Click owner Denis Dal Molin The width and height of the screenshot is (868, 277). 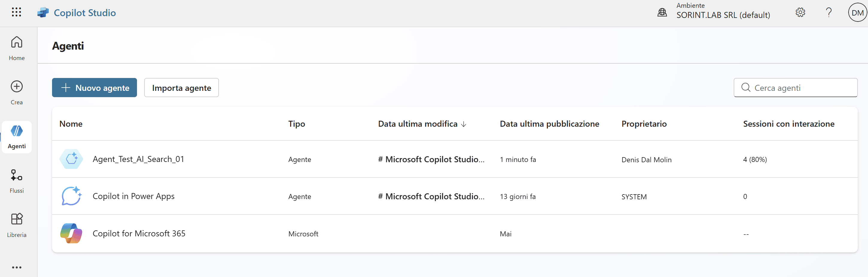(x=646, y=160)
